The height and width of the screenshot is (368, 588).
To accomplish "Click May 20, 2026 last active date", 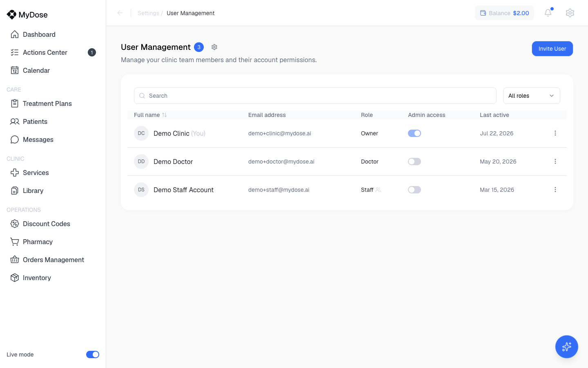I will pos(498,162).
